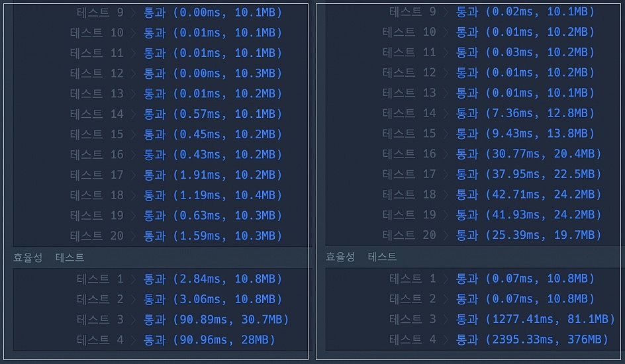Click result '통과 (1.59ms, 10.3MB)'
This screenshot has height=364, width=625.
(x=213, y=236)
